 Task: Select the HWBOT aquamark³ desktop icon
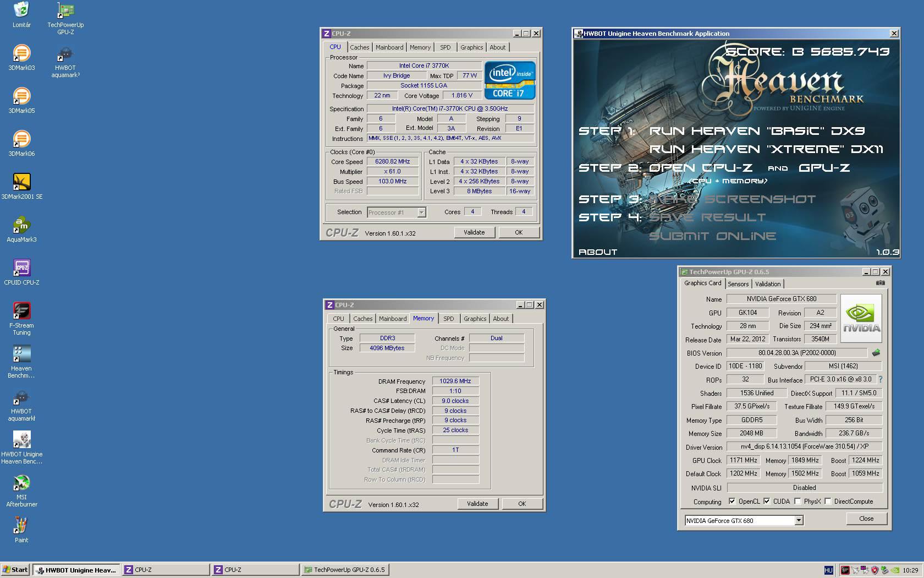(65, 62)
